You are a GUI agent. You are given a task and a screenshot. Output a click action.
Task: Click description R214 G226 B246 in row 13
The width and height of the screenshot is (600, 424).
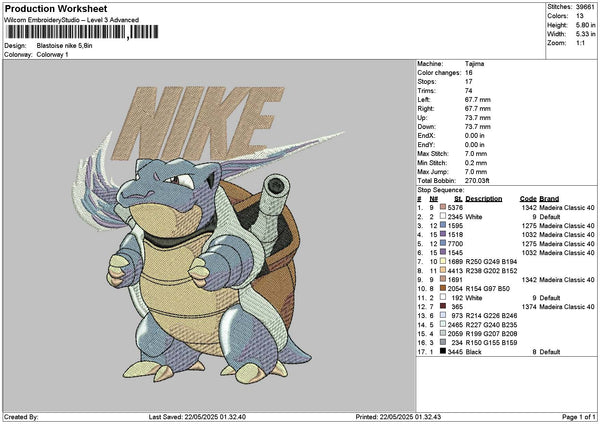tap(491, 316)
